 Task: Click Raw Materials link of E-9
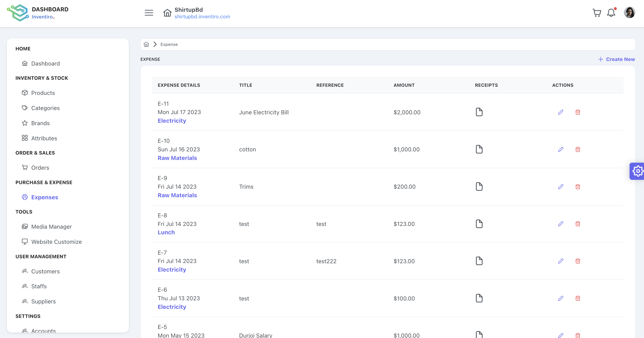[x=177, y=195]
